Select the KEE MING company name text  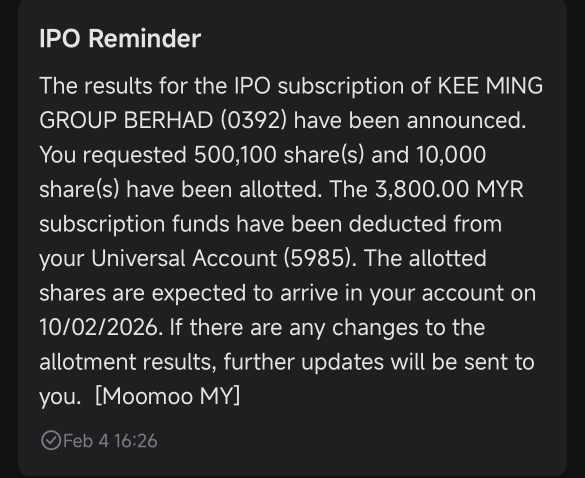490,86
